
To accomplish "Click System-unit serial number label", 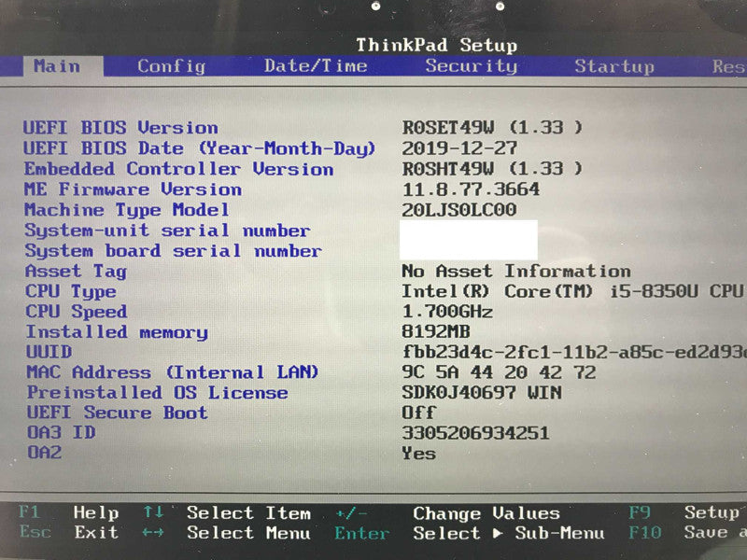I will [168, 231].
